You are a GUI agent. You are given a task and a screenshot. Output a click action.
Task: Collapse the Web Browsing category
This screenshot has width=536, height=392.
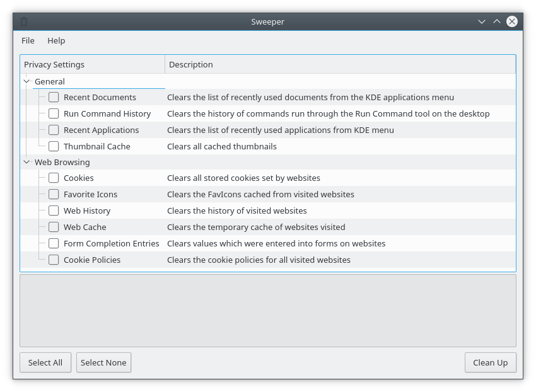tap(26, 162)
